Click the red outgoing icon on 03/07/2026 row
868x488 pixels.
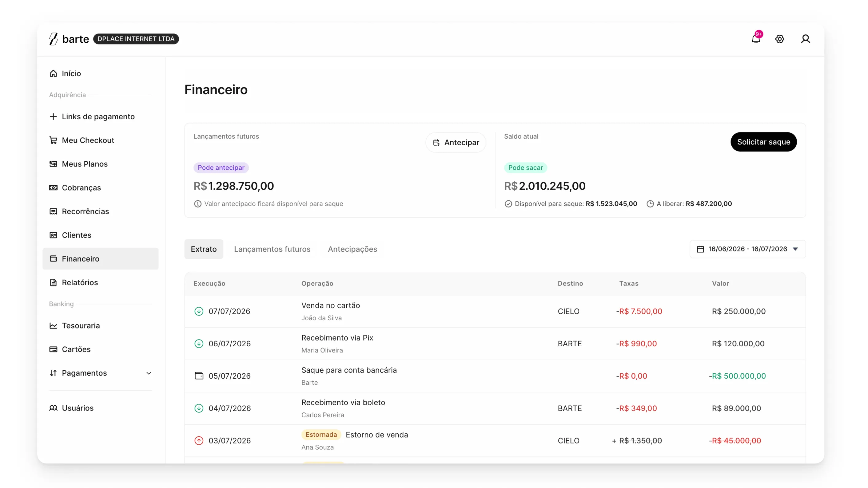[x=199, y=441]
